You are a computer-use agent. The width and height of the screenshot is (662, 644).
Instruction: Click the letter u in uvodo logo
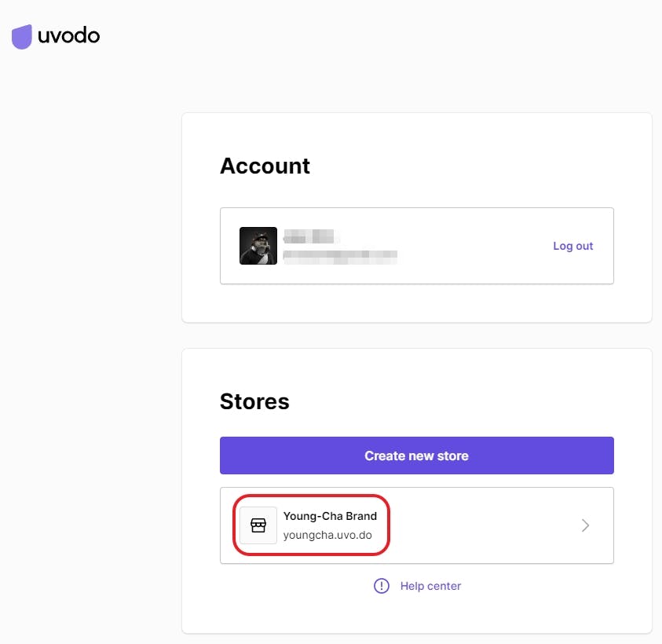pyautogui.click(x=45, y=36)
